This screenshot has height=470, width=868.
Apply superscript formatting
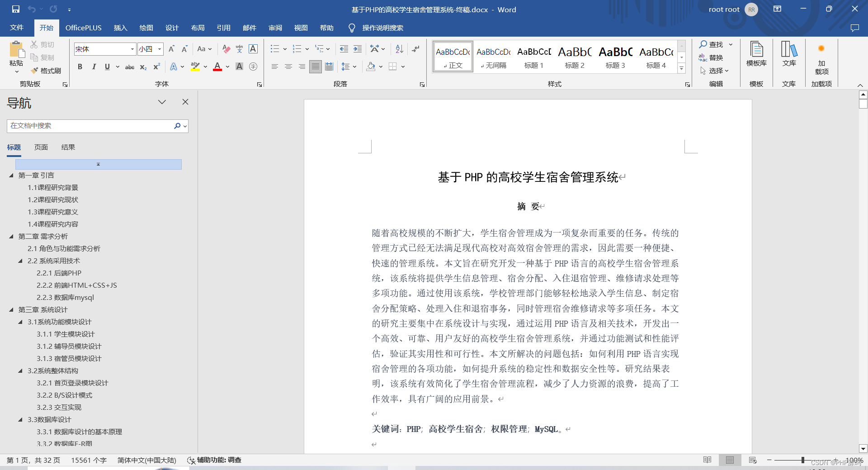[x=157, y=67]
